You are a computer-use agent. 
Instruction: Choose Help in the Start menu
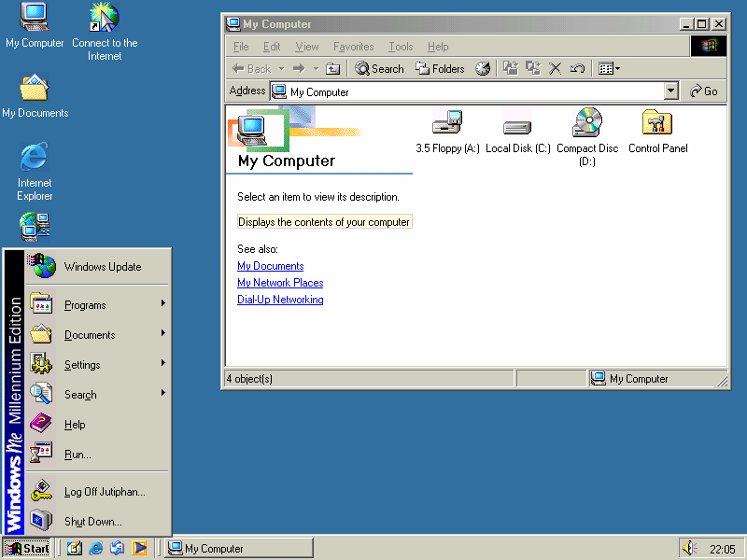point(98,425)
